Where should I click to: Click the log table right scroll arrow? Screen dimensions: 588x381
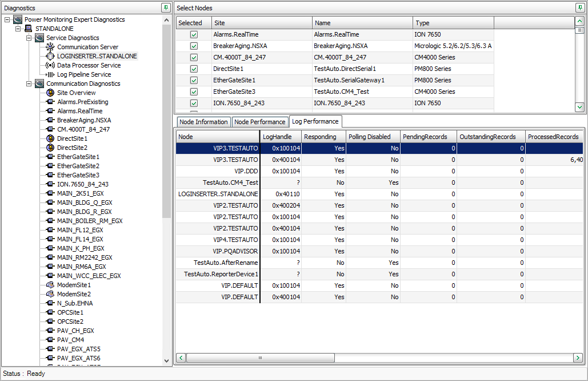(x=578, y=358)
